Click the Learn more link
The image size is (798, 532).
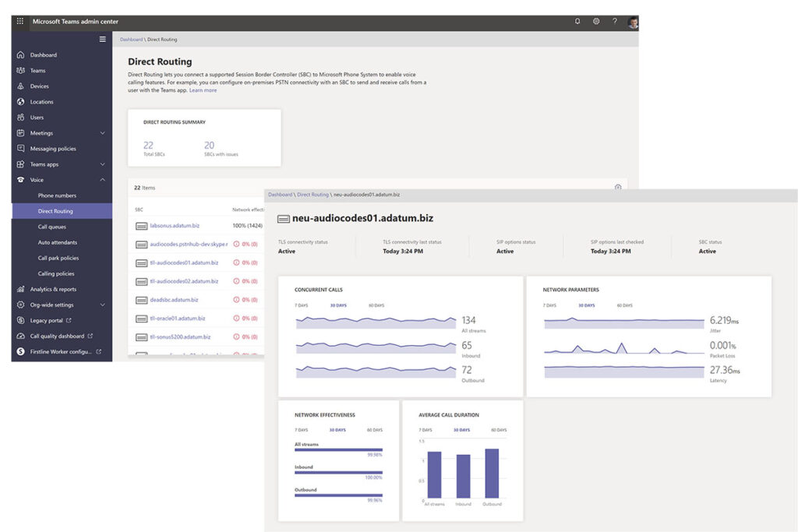tap(203, 90)
